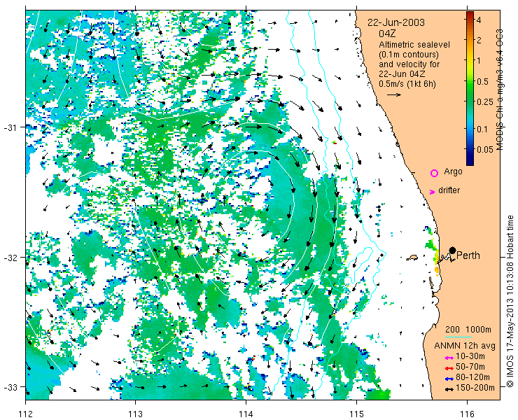This screenshot has width=518, height=420.
Task: Click the cyan 200 1000m isobath line sample
Action: 458,337
